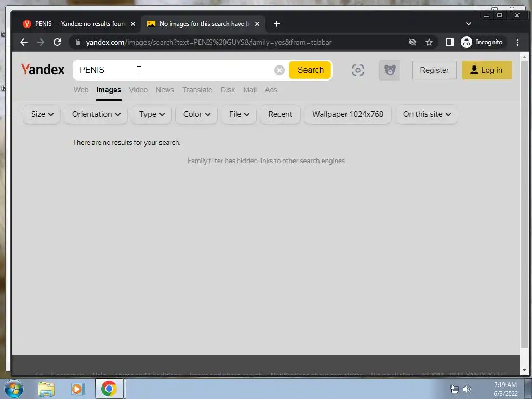Viewport: 532px width, 399px height.
Task: Open a new tab with plus icon
Action: (x=277, y=24)
